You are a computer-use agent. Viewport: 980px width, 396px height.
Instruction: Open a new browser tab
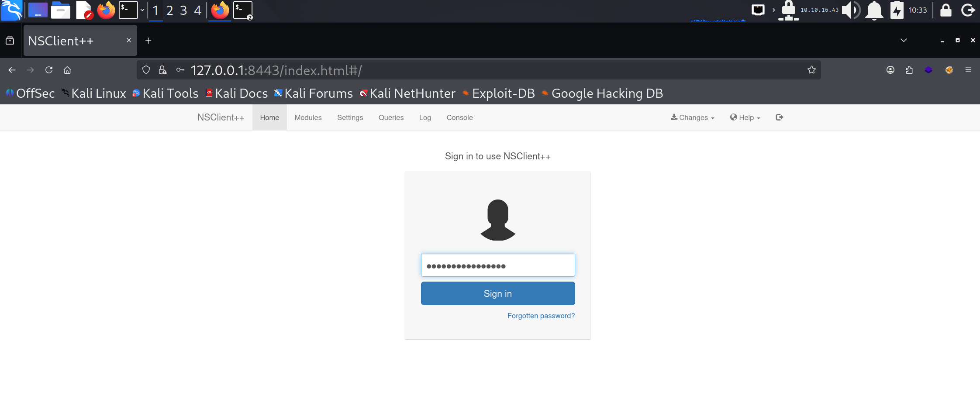148,41
